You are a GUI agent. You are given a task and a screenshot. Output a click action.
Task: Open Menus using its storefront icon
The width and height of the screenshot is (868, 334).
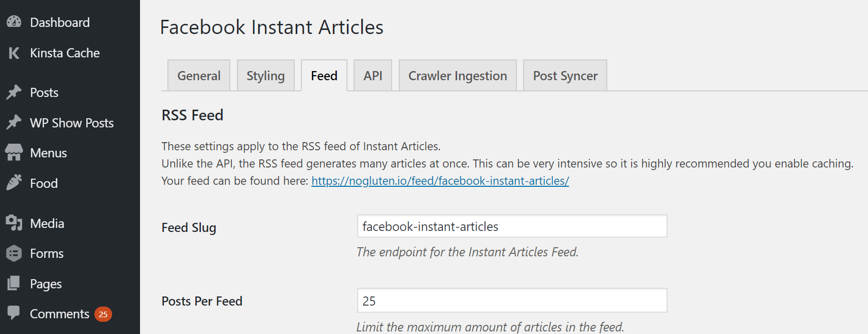pyautogui.click(x=13, y=153)
